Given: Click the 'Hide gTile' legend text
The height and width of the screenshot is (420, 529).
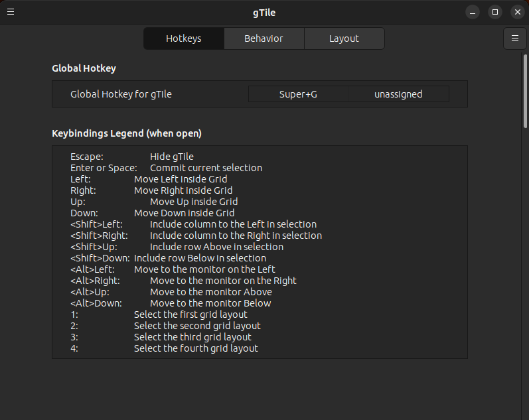Looking at the screenshot, I should coord(172,157).
